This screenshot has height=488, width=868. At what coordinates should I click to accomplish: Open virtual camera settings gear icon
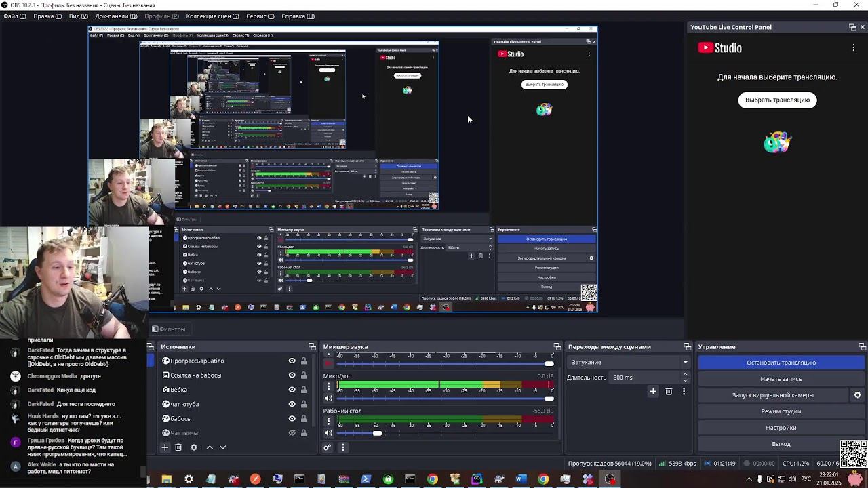(857, 395)
